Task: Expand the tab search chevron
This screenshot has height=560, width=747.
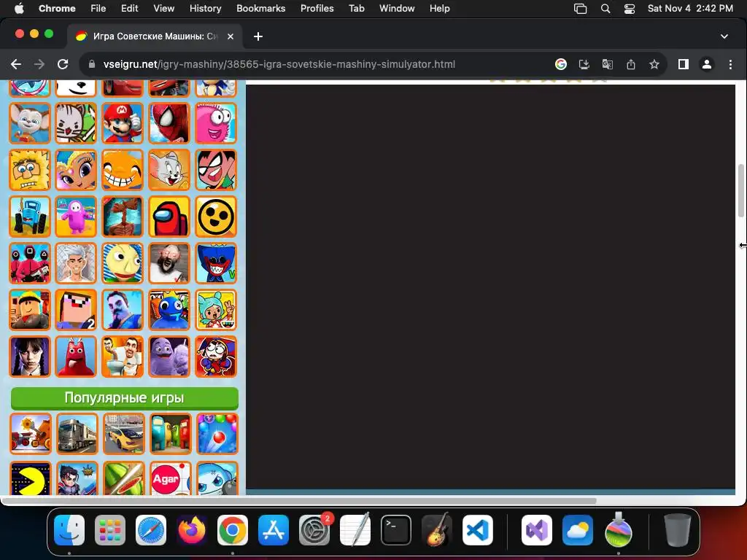Action: (x=724, y=36)
